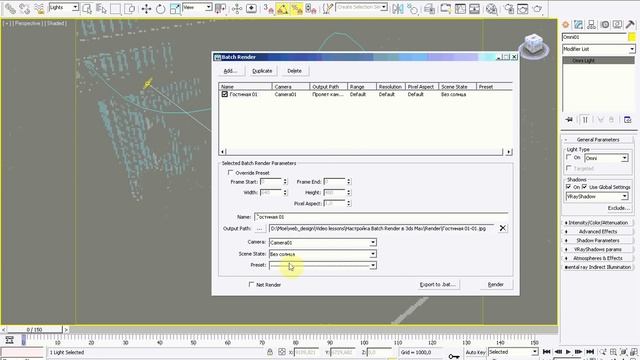Click Select and Manipulate icon
640x360 pixels.
pos(237,9)
